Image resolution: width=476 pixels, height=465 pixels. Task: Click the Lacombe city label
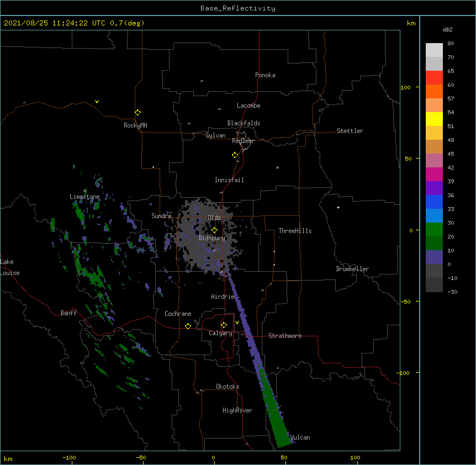point(248,105)
